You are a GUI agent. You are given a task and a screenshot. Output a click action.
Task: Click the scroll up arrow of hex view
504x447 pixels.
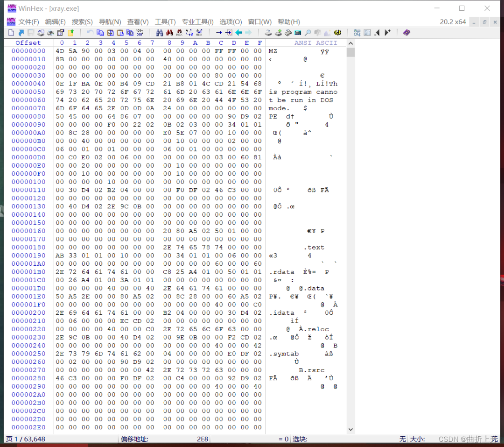(350, 43)
